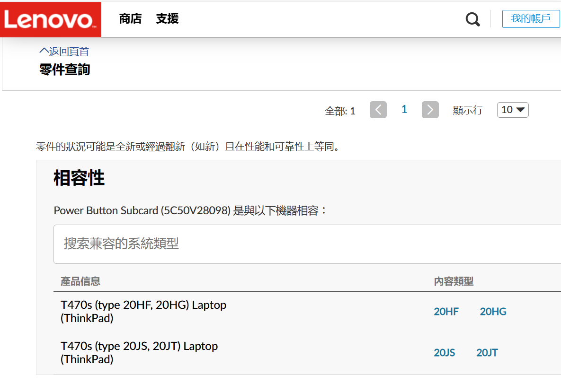
Task: Open the 20JS machine type link
Action: pos(445,353)
